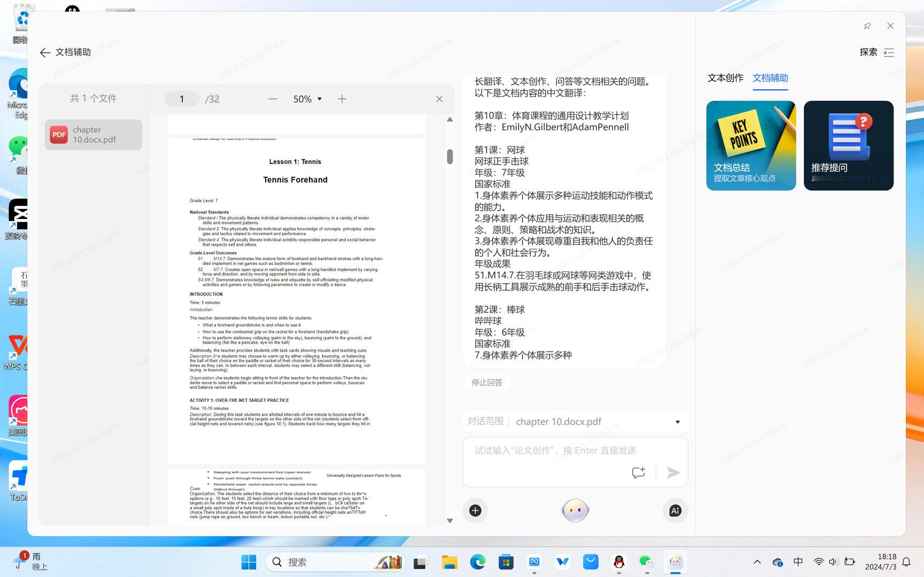Open the weather widget showing 雨
Screen dimensions: 924x577
click(30, 562)
